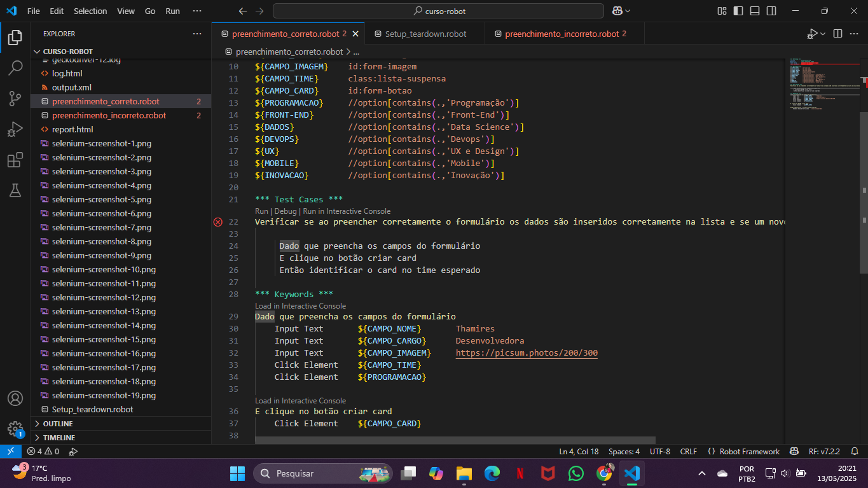Click the curso-robot command center search box

[x=438, y=11]
